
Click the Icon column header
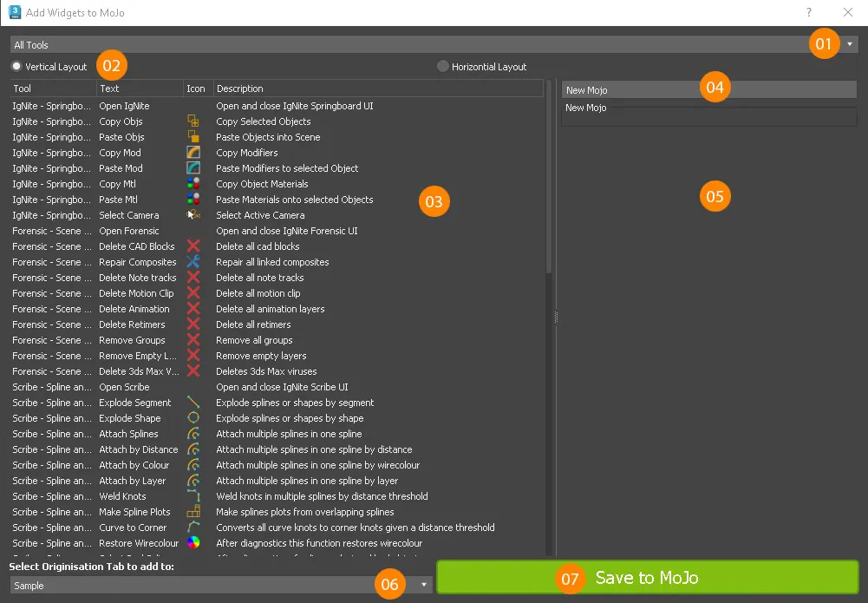coord(199,88)
